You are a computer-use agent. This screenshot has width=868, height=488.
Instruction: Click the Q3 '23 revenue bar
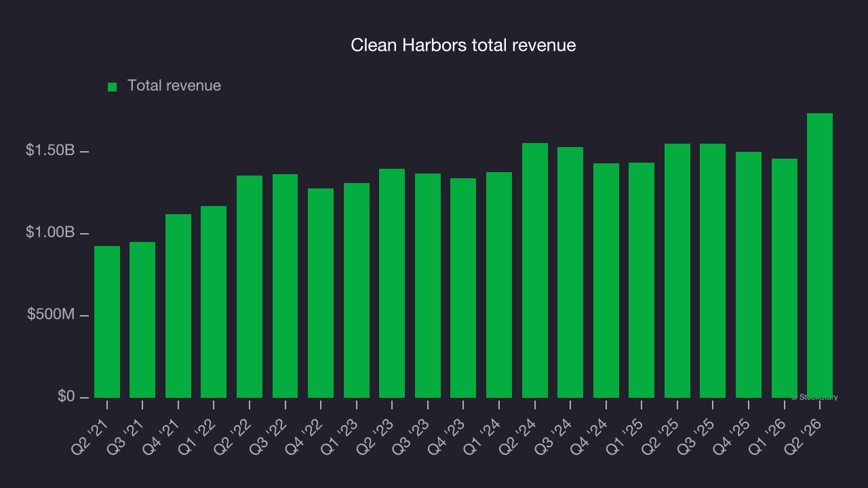(428, 285)
